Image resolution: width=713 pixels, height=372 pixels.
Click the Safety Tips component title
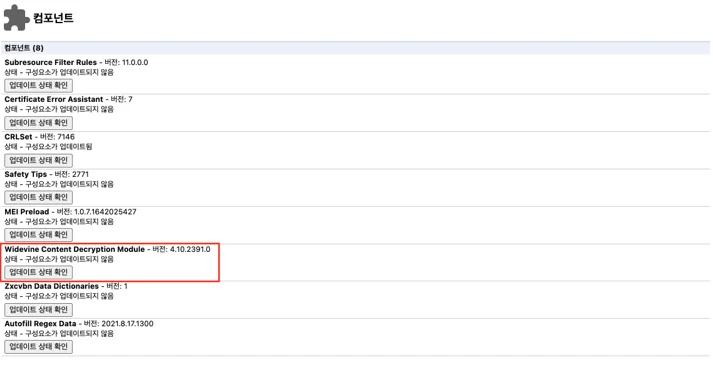(25, 174)
